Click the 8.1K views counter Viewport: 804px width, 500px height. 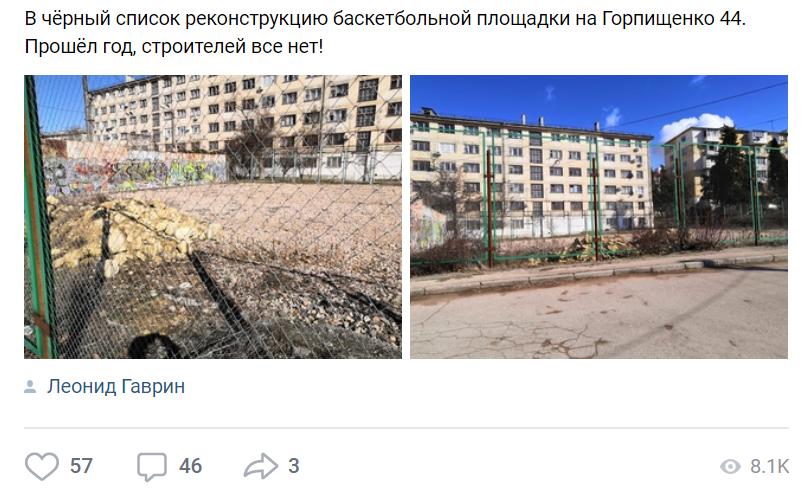(x=769, y=467)
